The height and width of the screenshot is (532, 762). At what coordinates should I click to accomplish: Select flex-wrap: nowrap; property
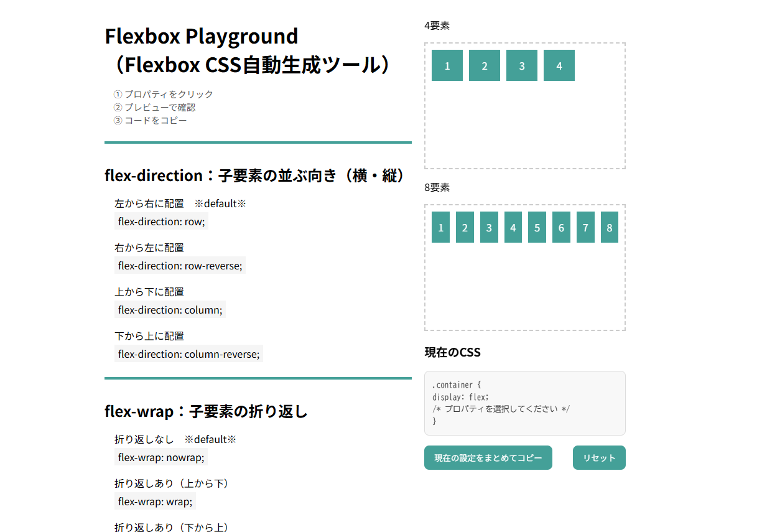pyautogui.click(x=161, y=457)
